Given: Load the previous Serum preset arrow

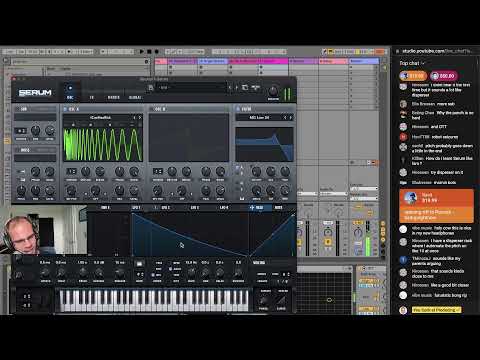Looking at the screenshot, I should tap(230, 87).
